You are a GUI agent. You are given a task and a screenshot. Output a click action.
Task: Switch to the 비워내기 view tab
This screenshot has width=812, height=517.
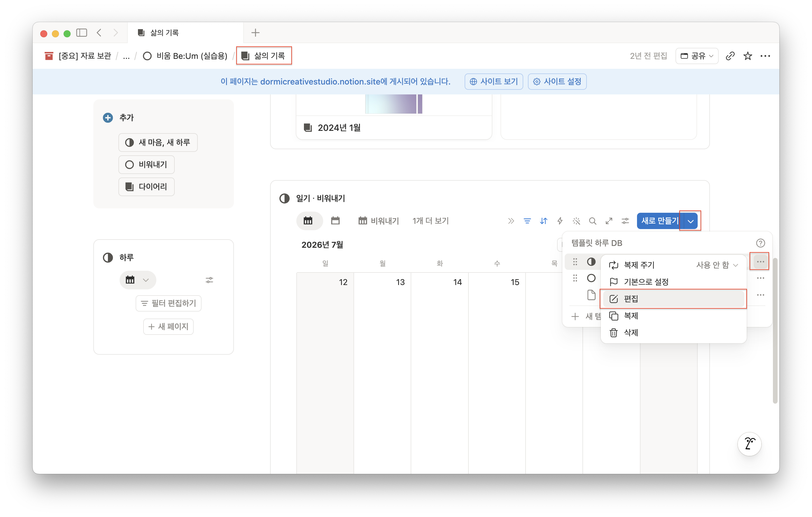point(378,221)
